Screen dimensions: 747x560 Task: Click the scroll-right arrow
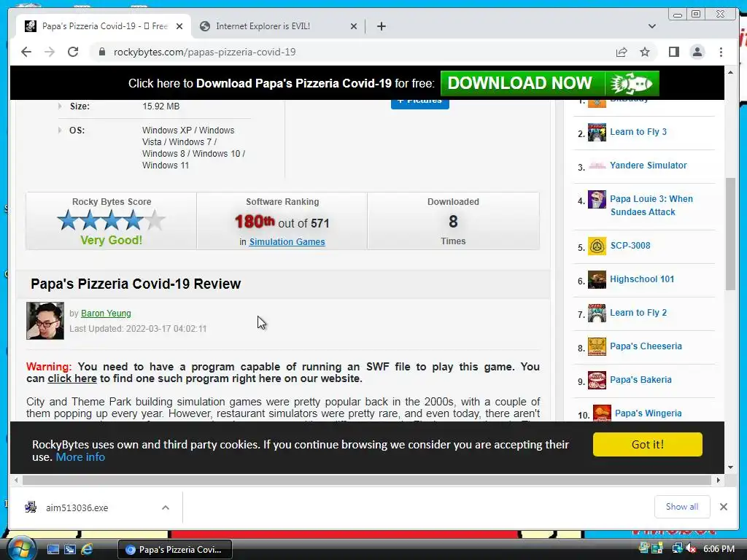719,480
